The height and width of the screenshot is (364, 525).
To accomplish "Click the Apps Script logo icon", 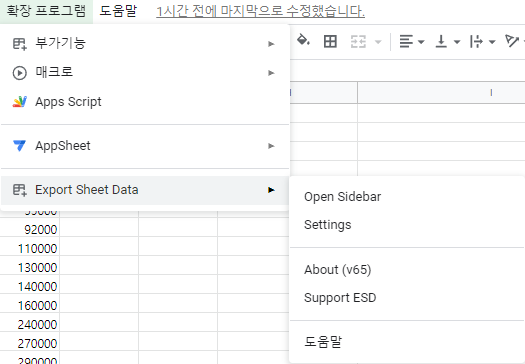I will [x=20, y=102].
